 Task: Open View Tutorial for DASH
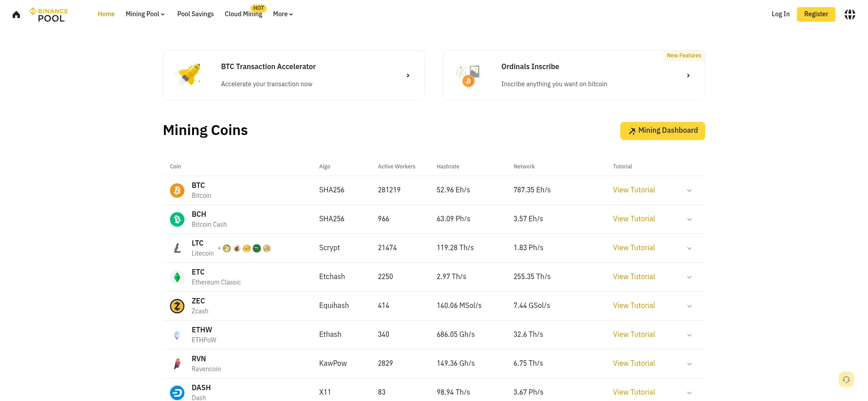coord(634,392)
